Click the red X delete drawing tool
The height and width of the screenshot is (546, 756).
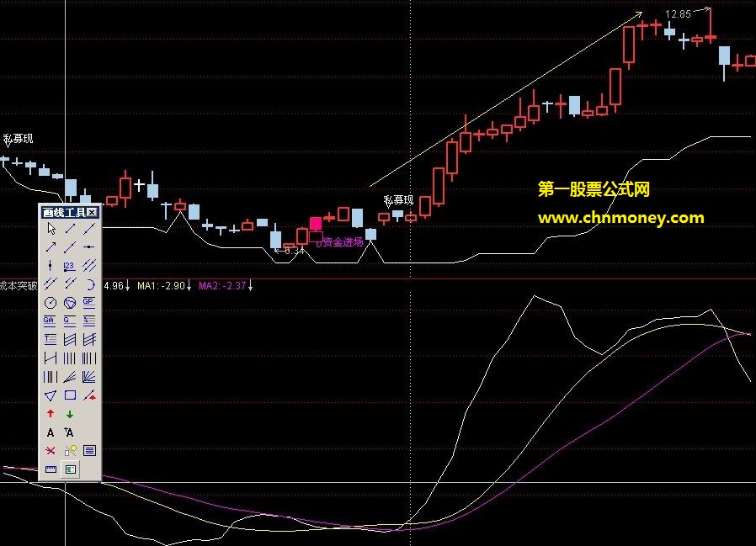51,451
